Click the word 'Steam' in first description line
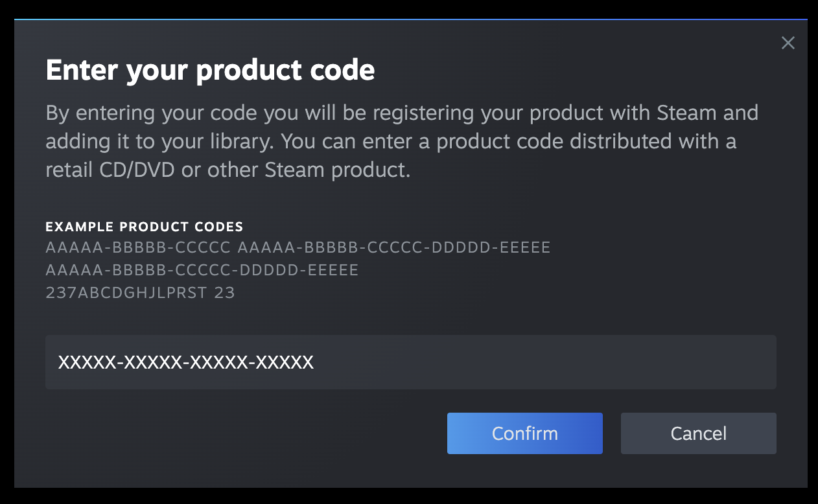 pos(686,113)
